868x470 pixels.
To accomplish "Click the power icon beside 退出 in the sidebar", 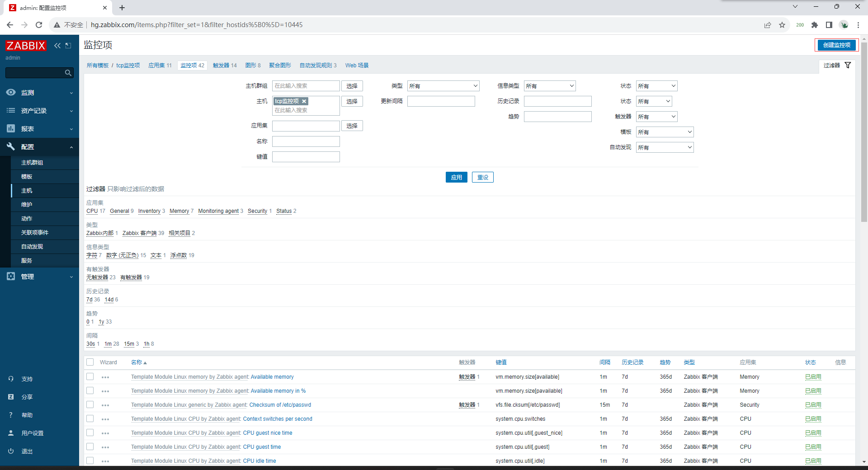I will [x=11, y=451].
